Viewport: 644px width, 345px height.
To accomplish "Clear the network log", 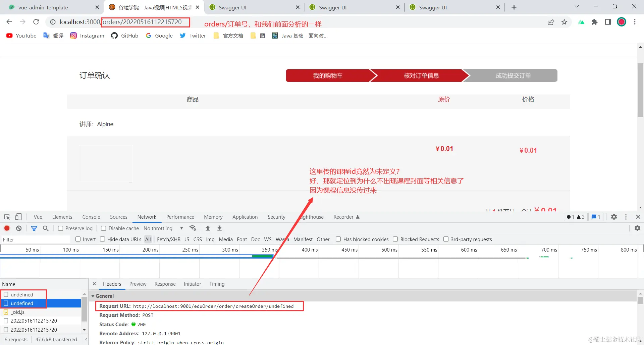I will [x=19, y=228].
